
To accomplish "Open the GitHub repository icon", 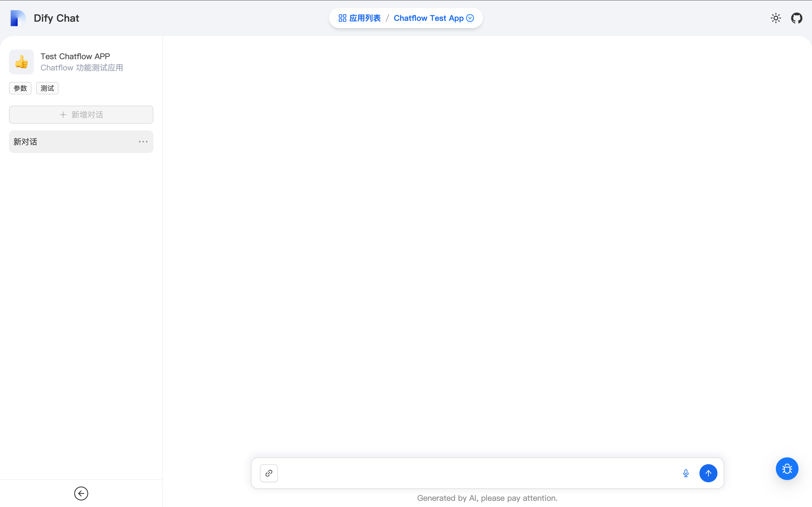I will click(x=796, y=18).
